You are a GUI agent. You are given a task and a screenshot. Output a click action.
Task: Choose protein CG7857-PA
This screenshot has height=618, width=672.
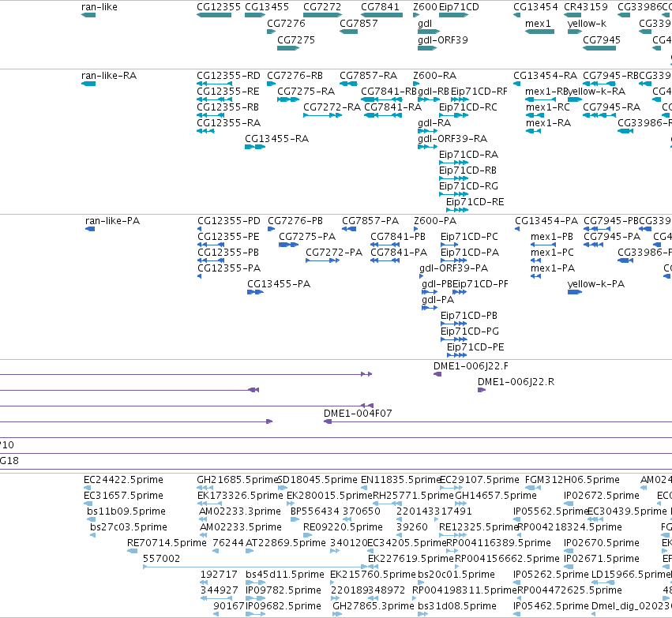click(349, 229)
